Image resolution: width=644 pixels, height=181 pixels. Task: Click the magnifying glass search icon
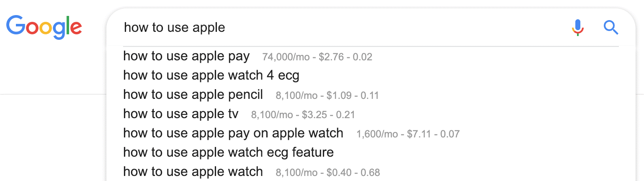click(x=611, y=28)
